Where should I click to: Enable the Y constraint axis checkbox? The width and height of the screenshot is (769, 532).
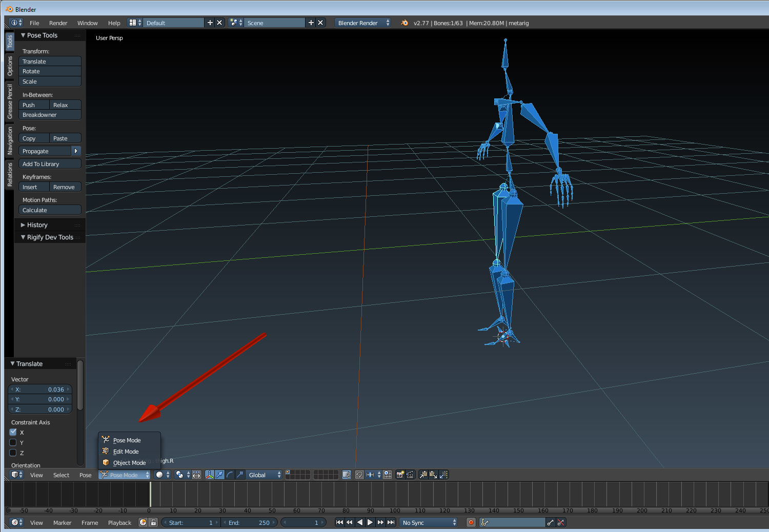13,442
